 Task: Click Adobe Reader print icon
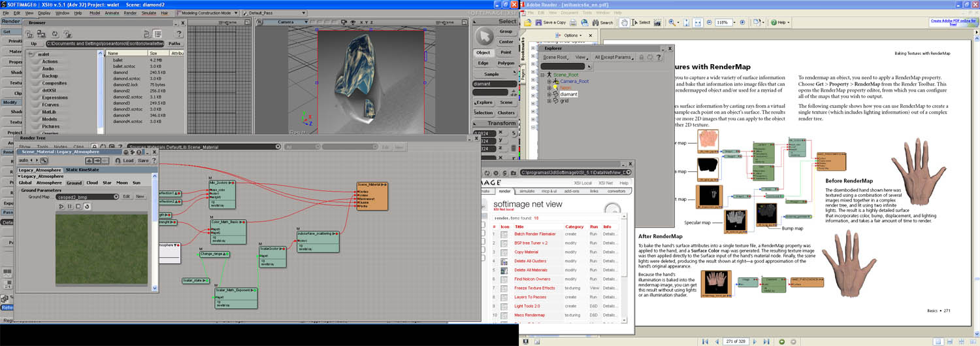point(573,22)
